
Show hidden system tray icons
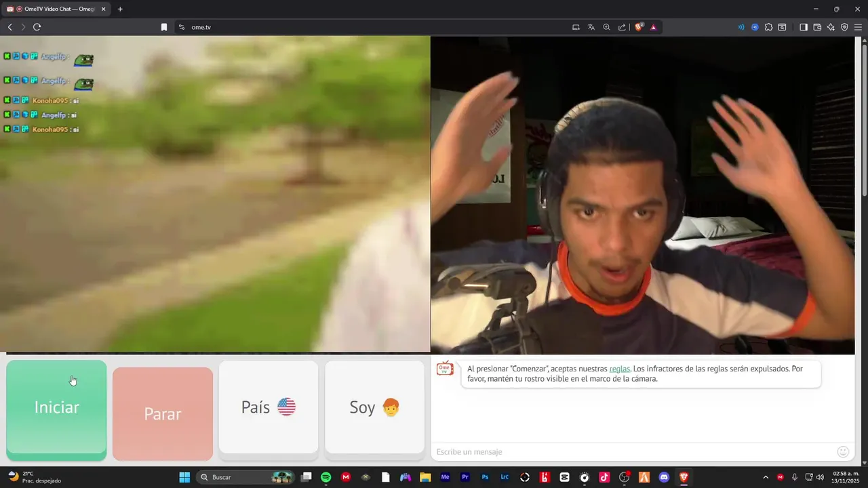pos(766,477)
